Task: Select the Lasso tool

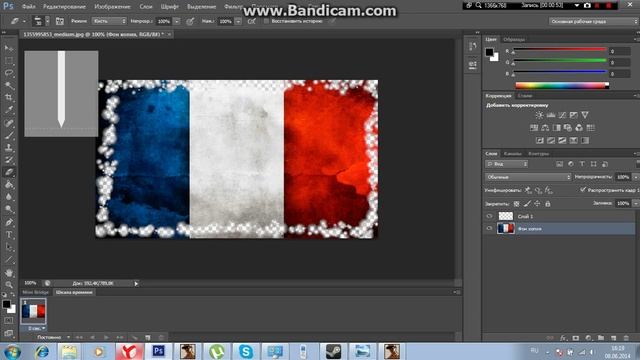Action: click(9, 73)
